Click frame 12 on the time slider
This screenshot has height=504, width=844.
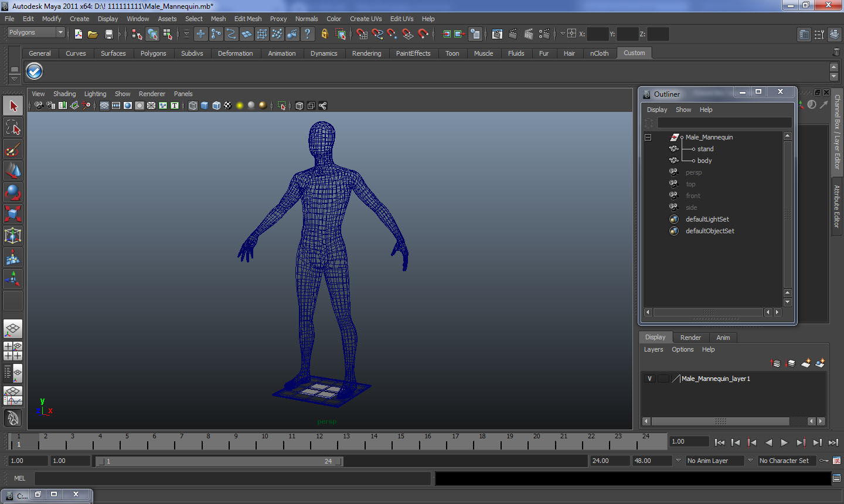pyautogui.click(x=319, y=441)
